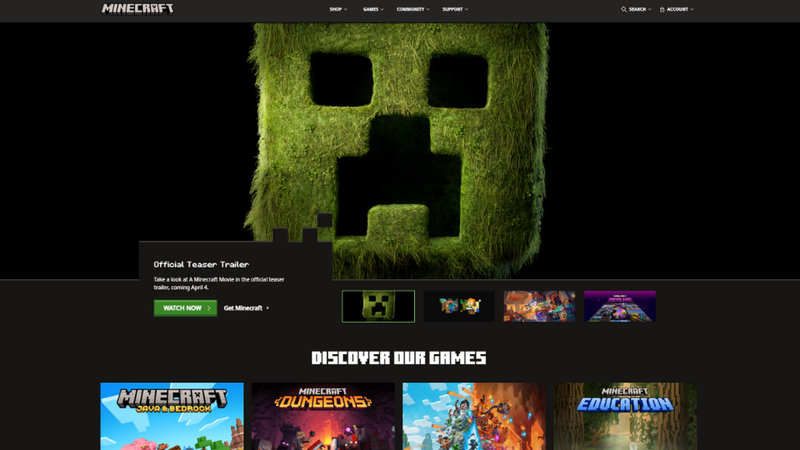800x450 pixels.
Task: Open the Minecraft Education game card
Action: [625, 416]
